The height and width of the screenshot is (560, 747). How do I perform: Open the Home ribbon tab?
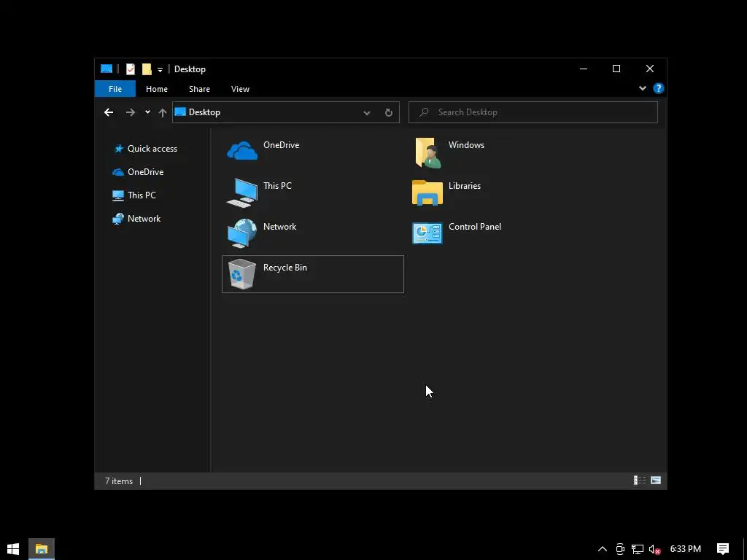pyautogui.click(x=157, y=89)
